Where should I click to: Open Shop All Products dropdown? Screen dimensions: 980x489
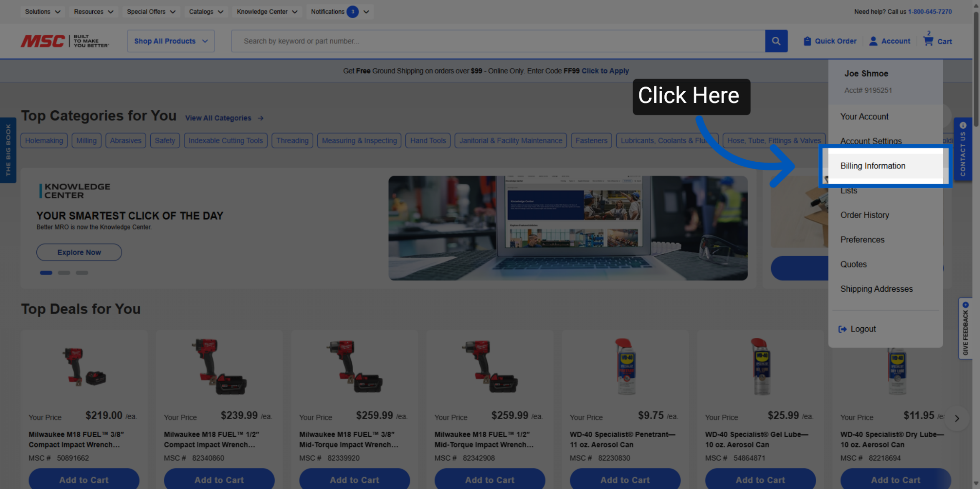click(x=171, y=41)
